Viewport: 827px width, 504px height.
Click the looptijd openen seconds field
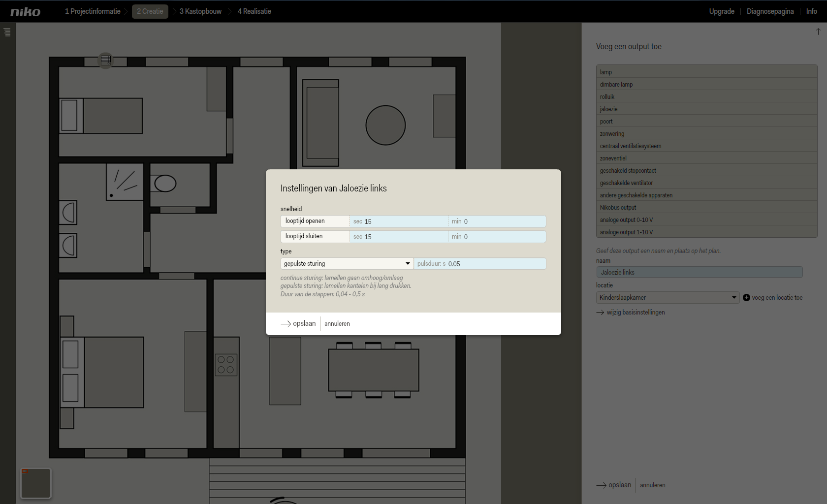pos(399,221)
